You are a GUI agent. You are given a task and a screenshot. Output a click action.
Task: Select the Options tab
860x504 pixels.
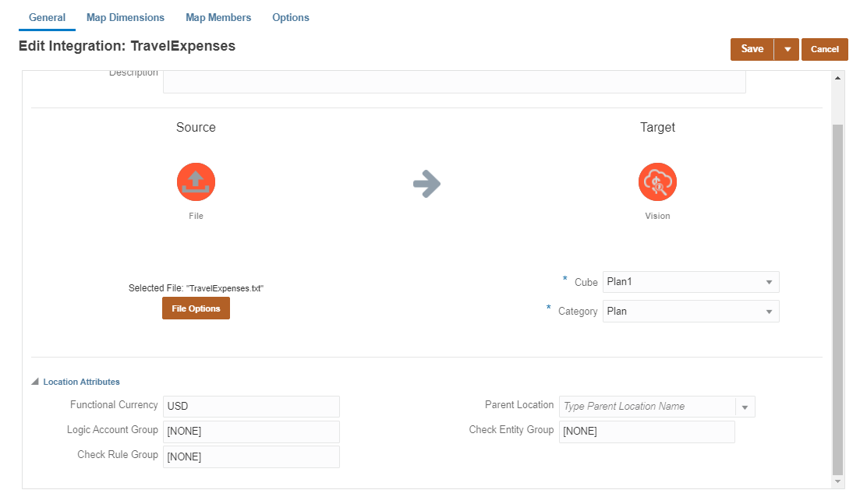tap(290, 17)
